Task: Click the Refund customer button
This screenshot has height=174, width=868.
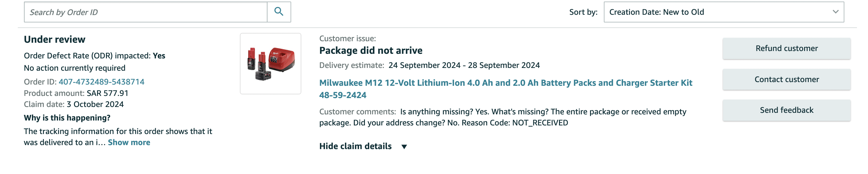Action: 786,48
